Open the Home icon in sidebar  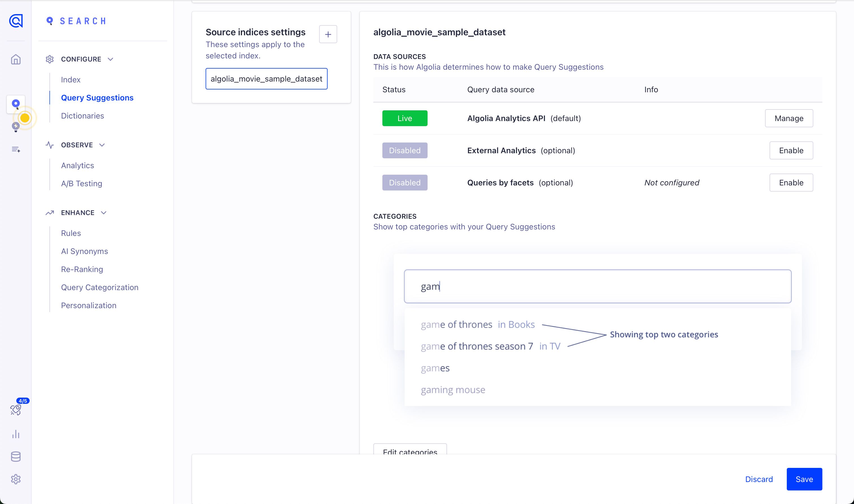[x=16, y=60]
